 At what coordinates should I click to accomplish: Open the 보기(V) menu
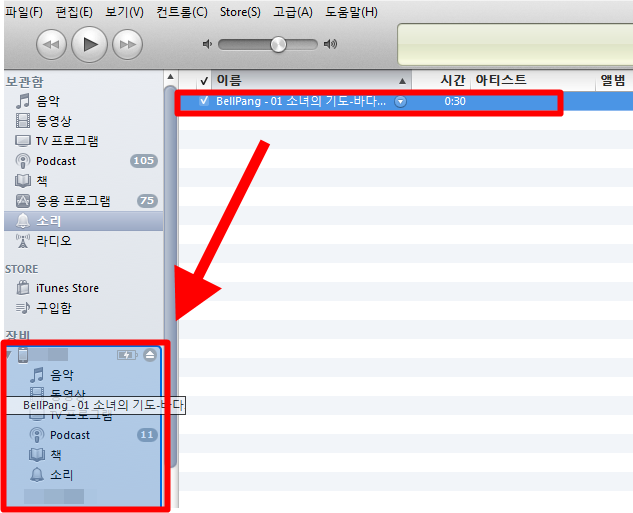click(124, 12)
